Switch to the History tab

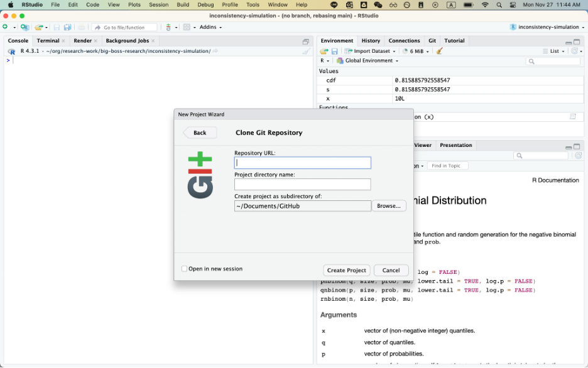371,40
